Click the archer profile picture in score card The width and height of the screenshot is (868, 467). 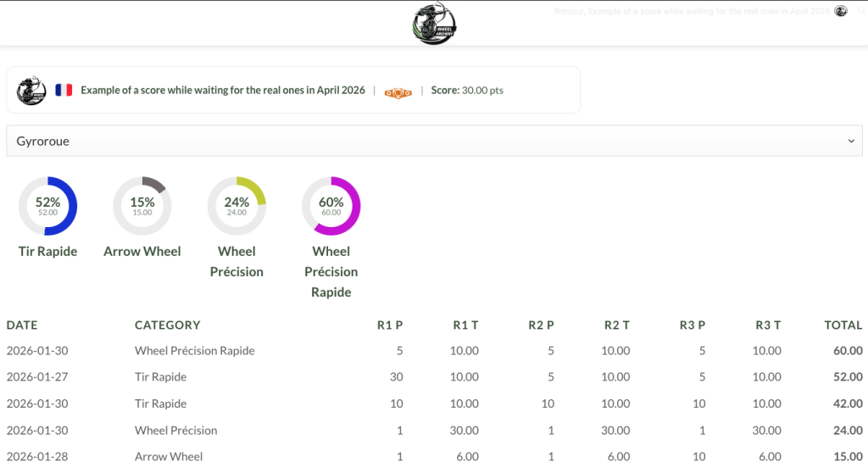[x=31, y=90]
